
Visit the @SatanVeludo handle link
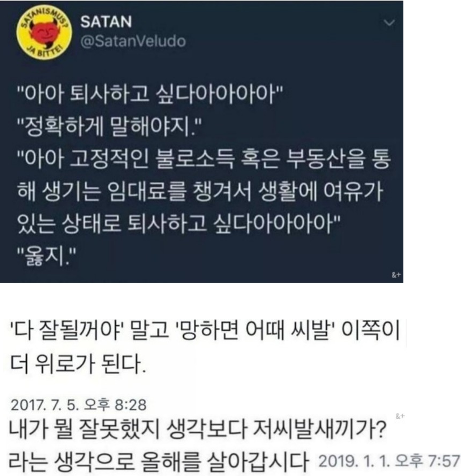pos(133,41)
